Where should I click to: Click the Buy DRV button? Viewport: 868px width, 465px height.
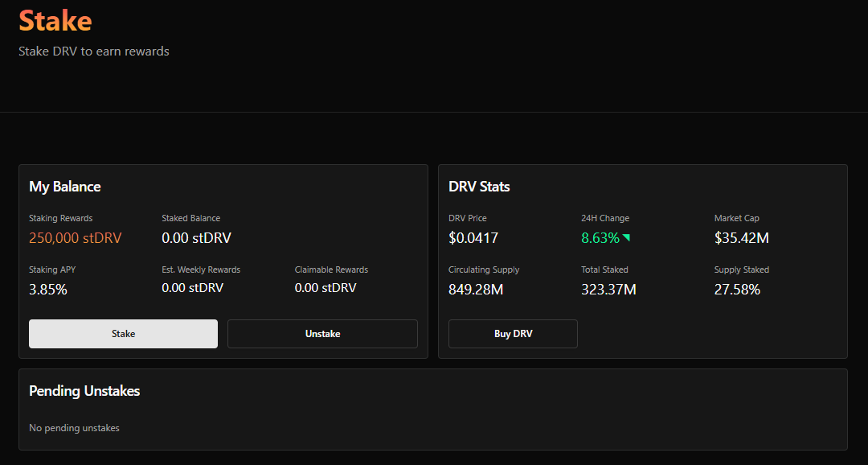point(513,334)
